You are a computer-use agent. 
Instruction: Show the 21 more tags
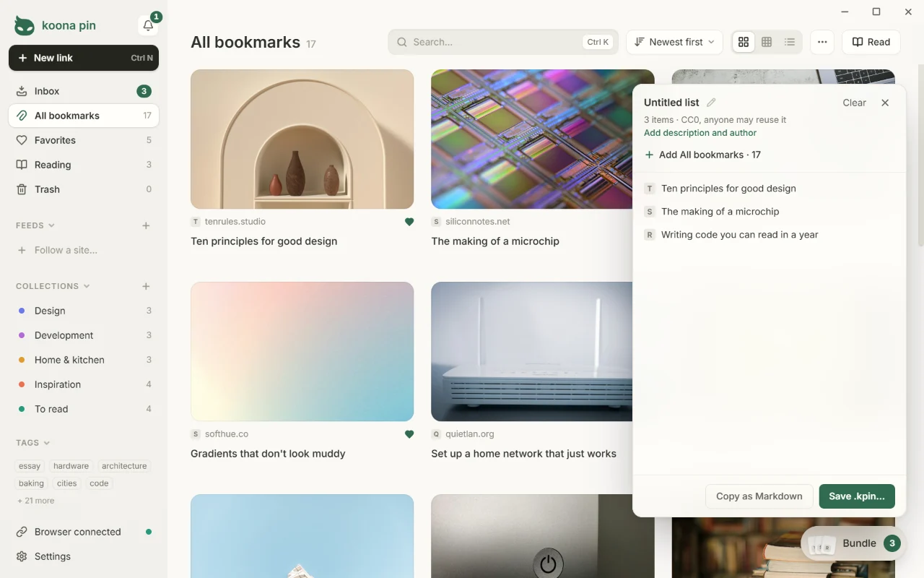click(36, 501)
